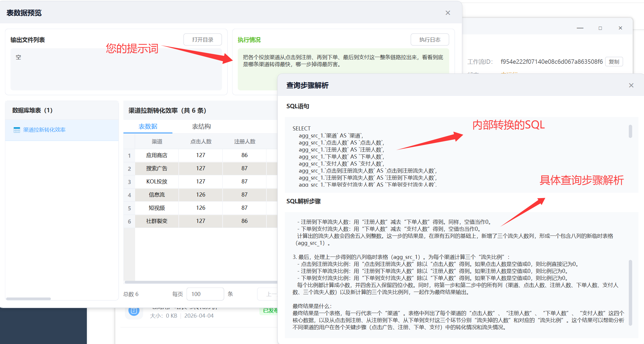The height and width of the screenshot is (344, 644).
Task: Click the SQL解析步骤 text scrollbar
Action: (630, 293)
